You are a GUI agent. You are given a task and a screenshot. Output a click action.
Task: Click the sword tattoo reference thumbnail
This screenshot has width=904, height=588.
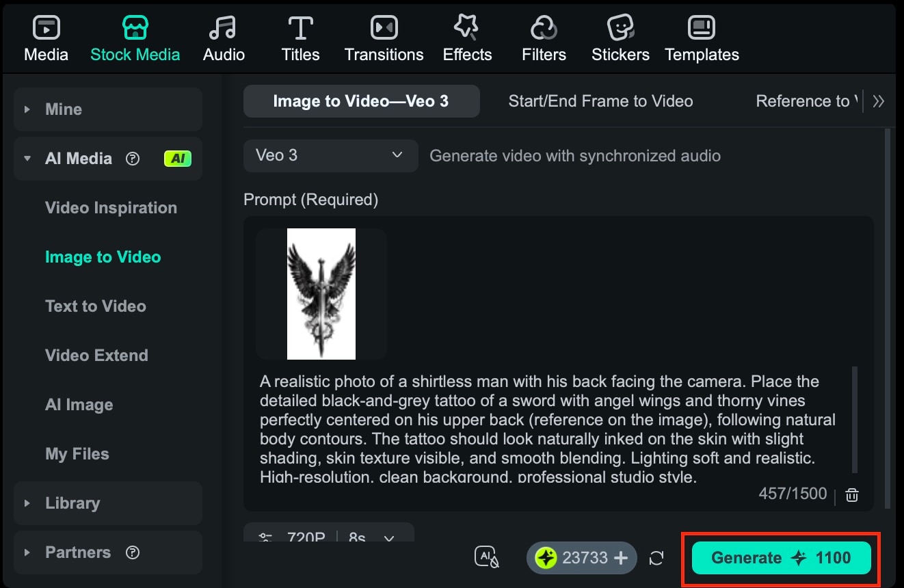pos(321,293)
